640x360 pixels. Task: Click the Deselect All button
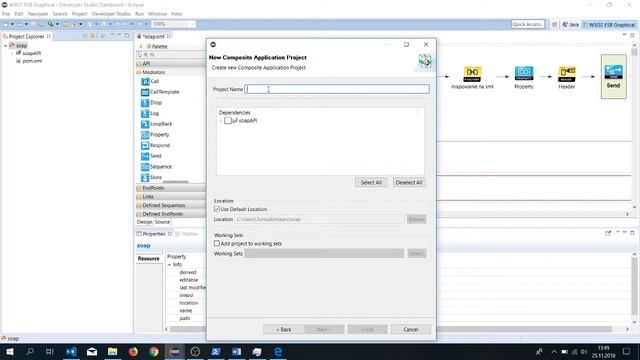409,182
